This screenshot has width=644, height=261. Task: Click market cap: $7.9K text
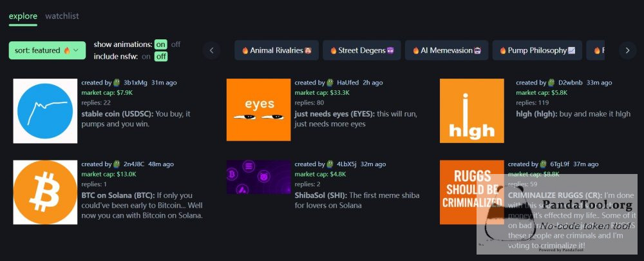[107, 93]
